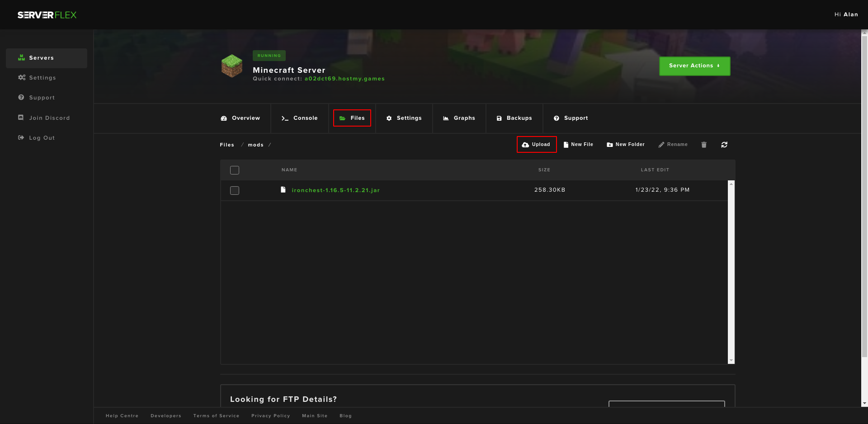Viewport: 868px width, 424px height.
Task: Open the Backups tab
Action: (514, 118)
